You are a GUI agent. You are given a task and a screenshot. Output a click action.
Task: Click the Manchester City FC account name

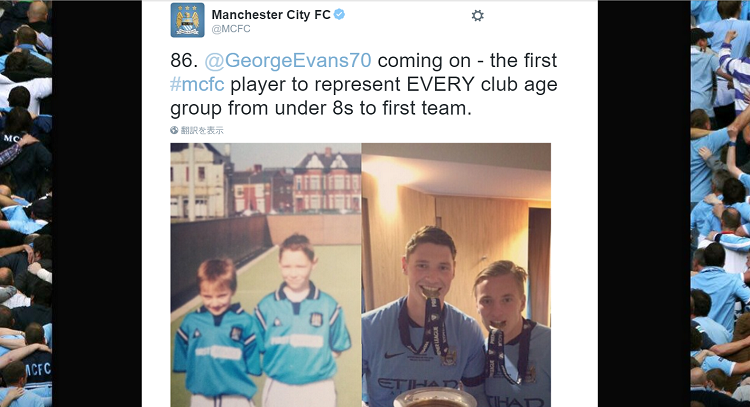tap(271, 15)
